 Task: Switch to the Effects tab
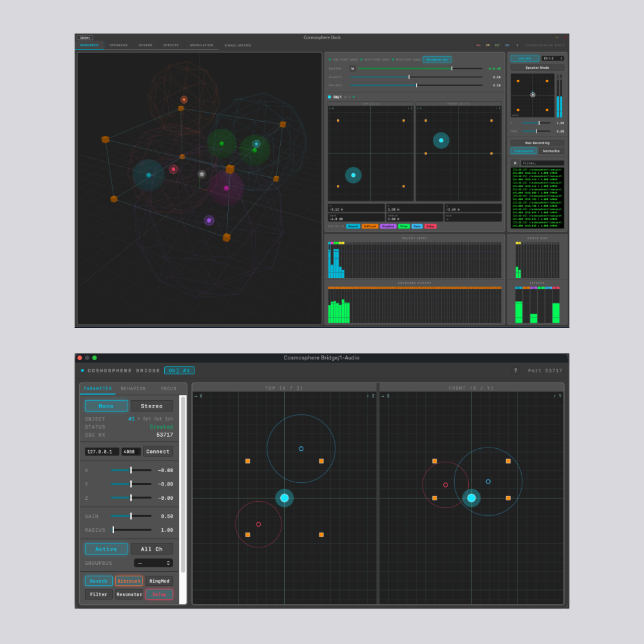pos(171,45)
